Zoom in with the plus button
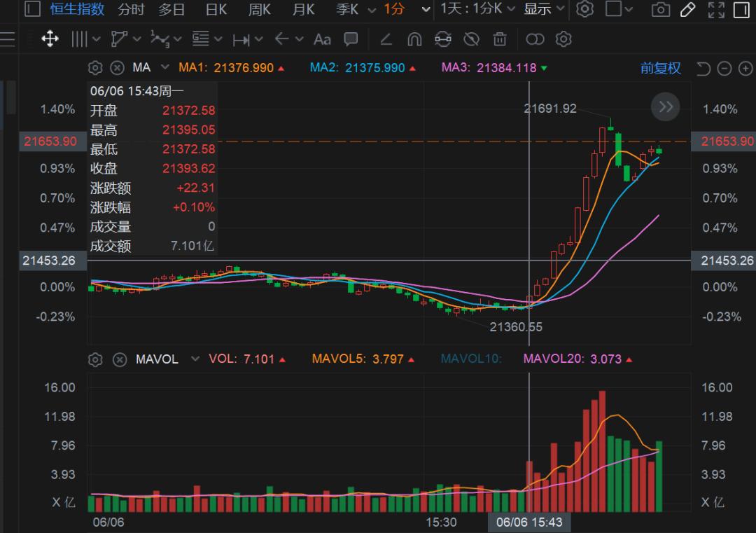This screenshot has height=533, width=756. [x=744, y=69]
